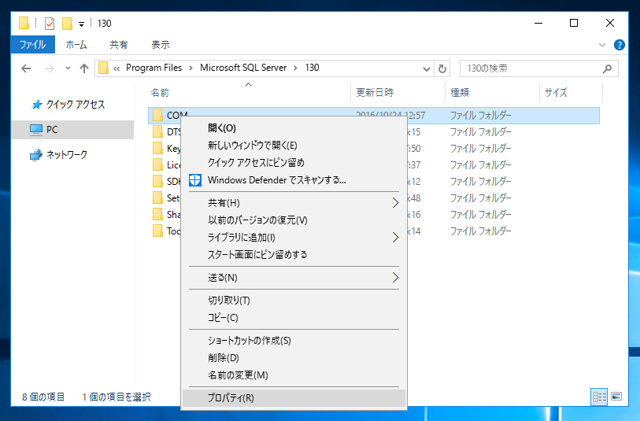
Task: Click ファイル フォルダー type in the Too row
Action: tap(480, 231)
